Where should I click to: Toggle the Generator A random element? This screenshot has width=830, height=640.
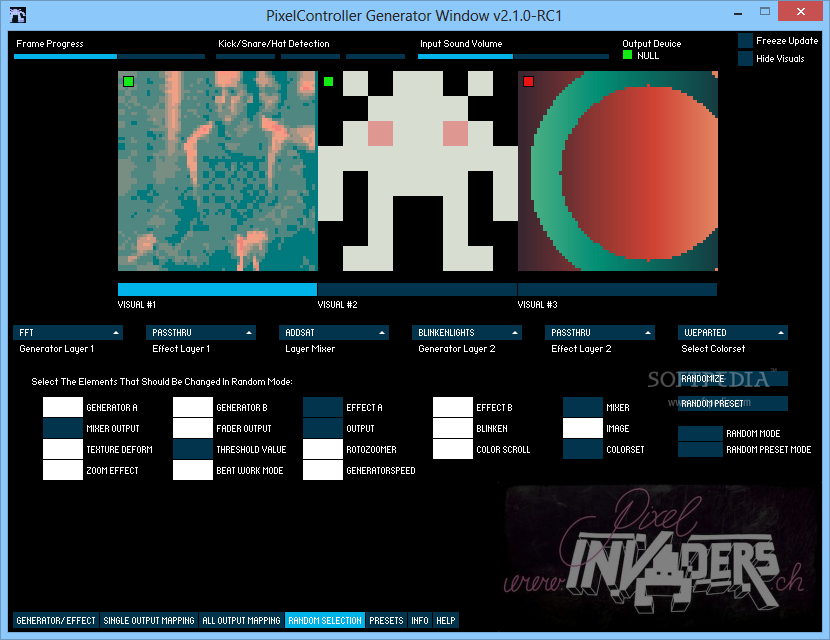coord(62,407)
